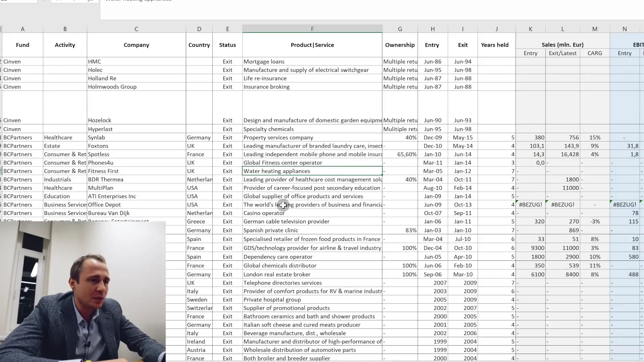Screen dimensions: 644x362
Task: Select the Hyperlast company cell
Action: pos(136,129)
